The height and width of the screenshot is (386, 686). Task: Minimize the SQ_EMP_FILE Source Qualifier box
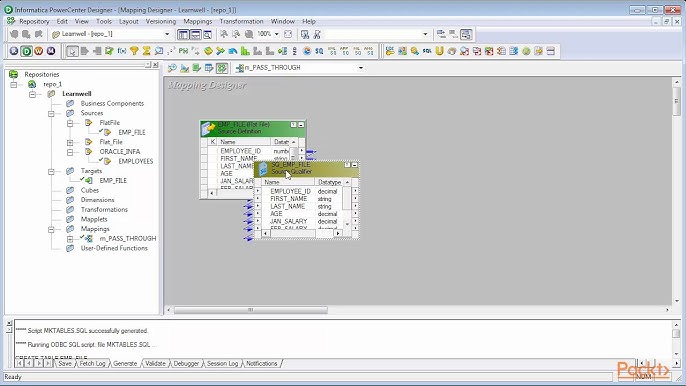coord(355,165)
